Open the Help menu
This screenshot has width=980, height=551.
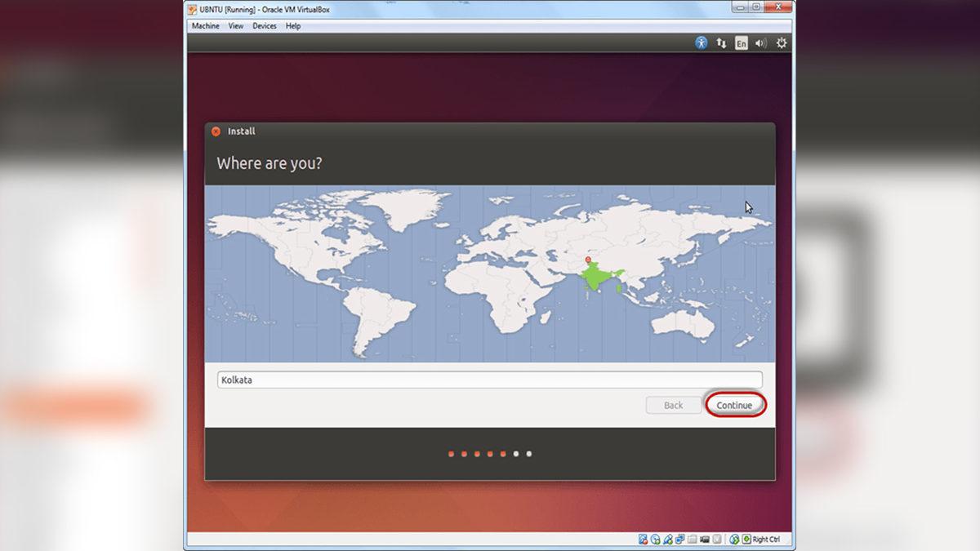[x=292, y=25]
